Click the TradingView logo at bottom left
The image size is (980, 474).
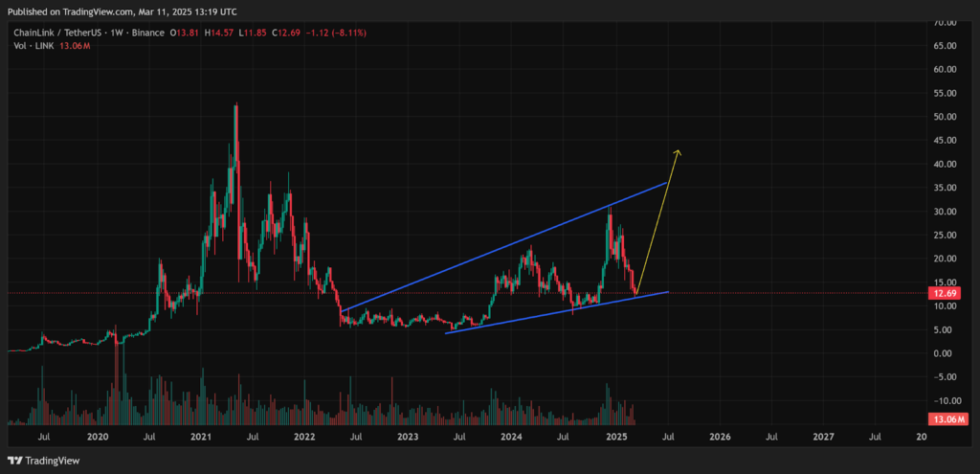[x=44, y=461]
